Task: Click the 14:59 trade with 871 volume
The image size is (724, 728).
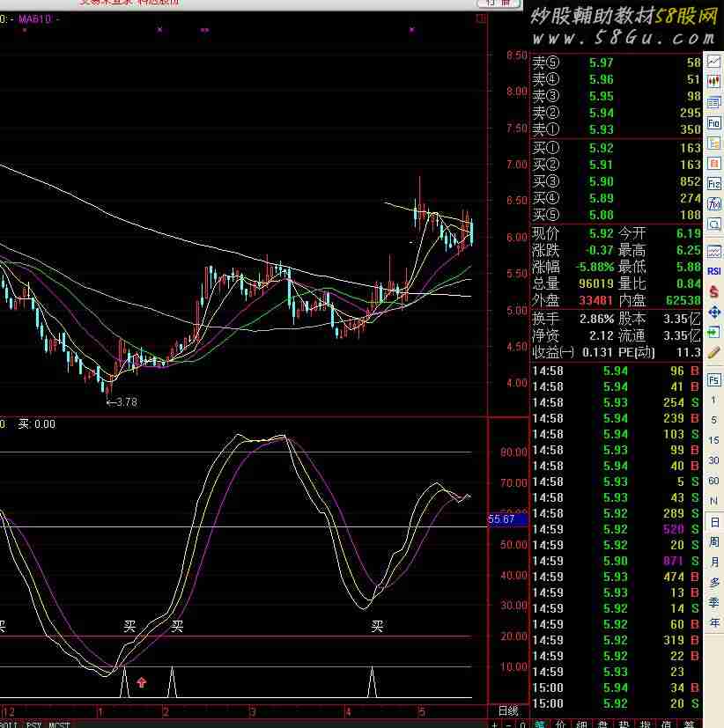Action: click(x=616, y=561)
